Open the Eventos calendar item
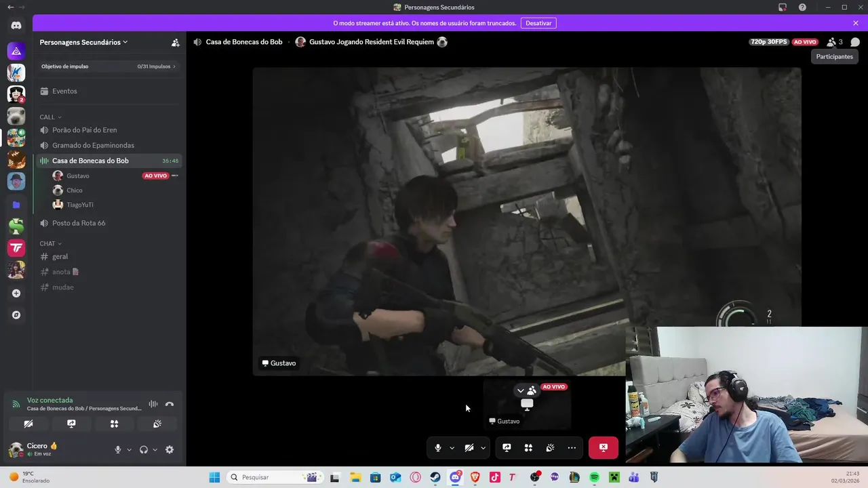 108,91
